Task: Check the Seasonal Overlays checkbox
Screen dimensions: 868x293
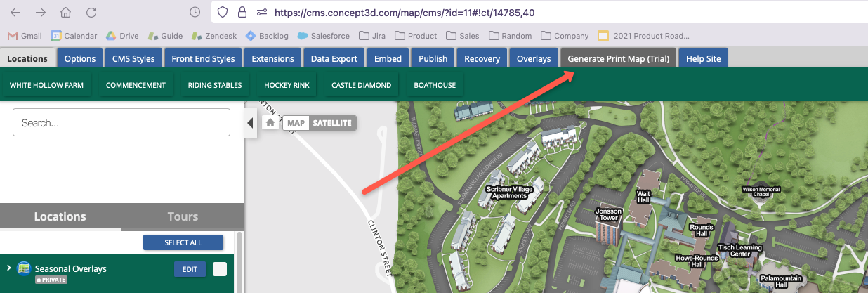Action: click(x=220, y=269)
